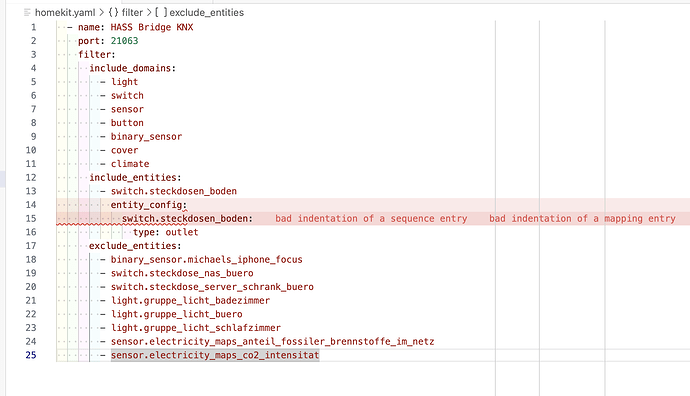690x396 pixels.
Task: Click the 'climate' domain entry
Action: point(130,164)
